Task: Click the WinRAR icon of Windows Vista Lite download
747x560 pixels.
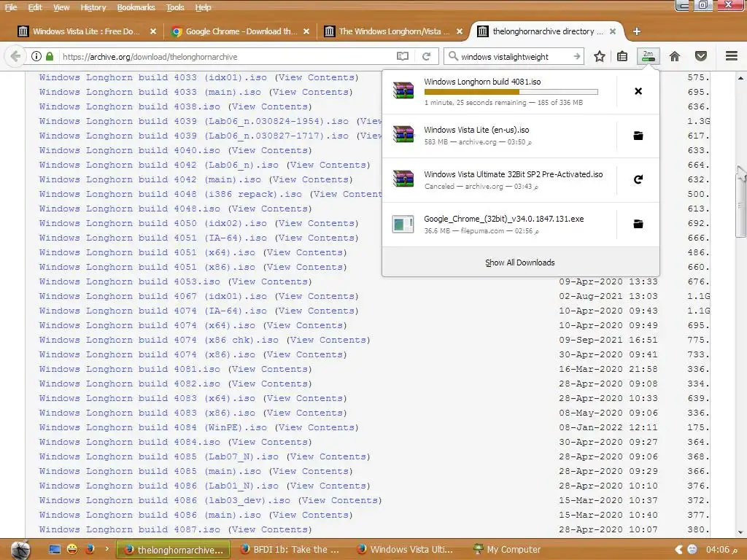Action: (x=403, y=135)
